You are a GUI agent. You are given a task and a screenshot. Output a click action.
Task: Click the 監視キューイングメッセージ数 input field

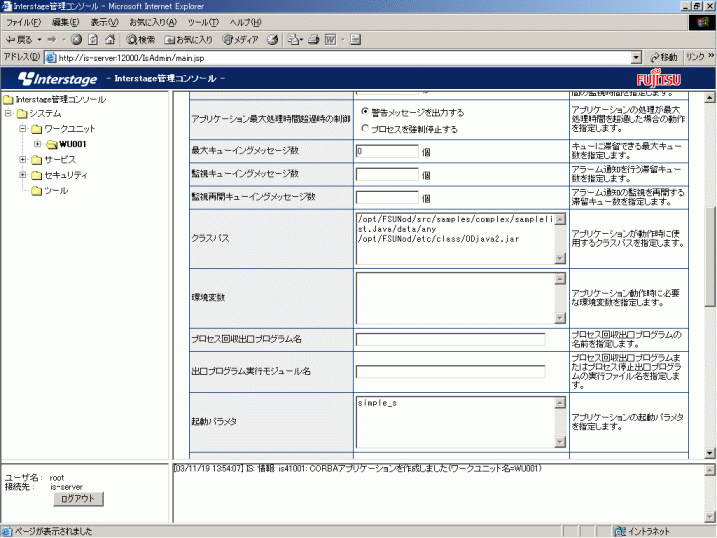pos(387,174)
